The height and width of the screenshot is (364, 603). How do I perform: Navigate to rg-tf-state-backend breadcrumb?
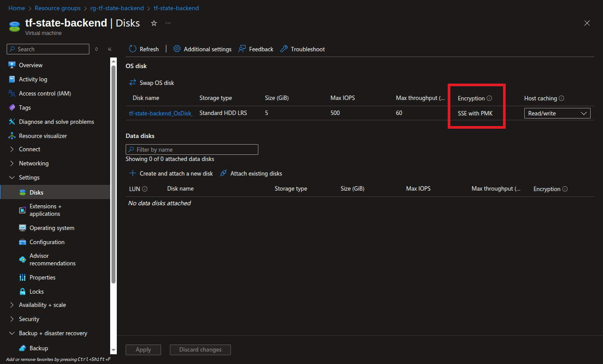click(x=117, y=8)
